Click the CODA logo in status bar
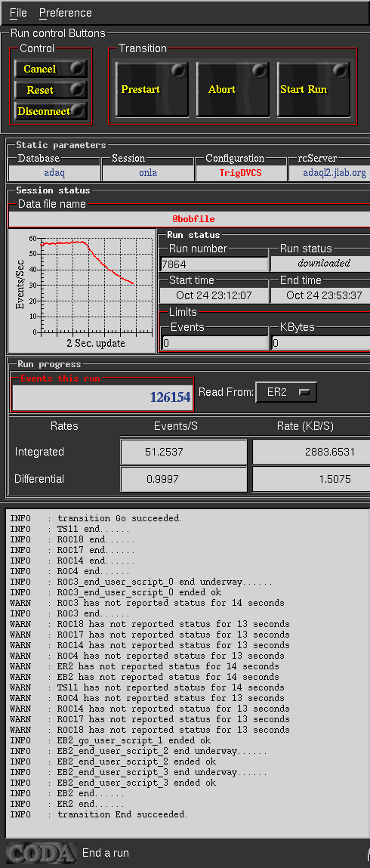370x868 pixels. pyautogui.click(x=41, y=853)
